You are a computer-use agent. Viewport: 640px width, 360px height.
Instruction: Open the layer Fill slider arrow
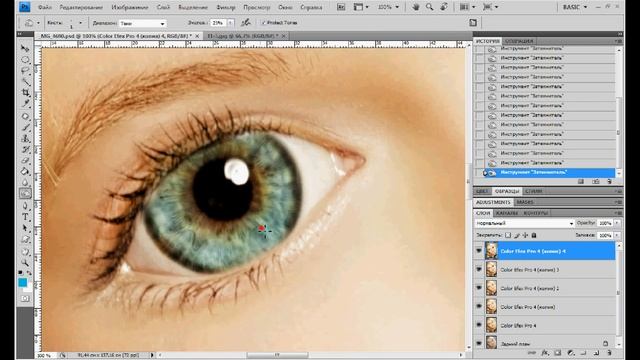pos(617,236)
